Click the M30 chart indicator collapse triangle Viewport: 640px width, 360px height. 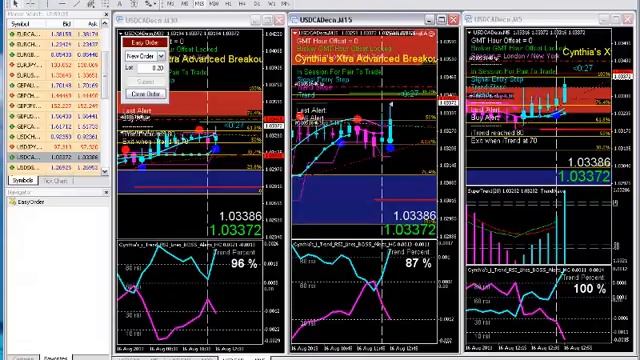(x=121, y=33)
